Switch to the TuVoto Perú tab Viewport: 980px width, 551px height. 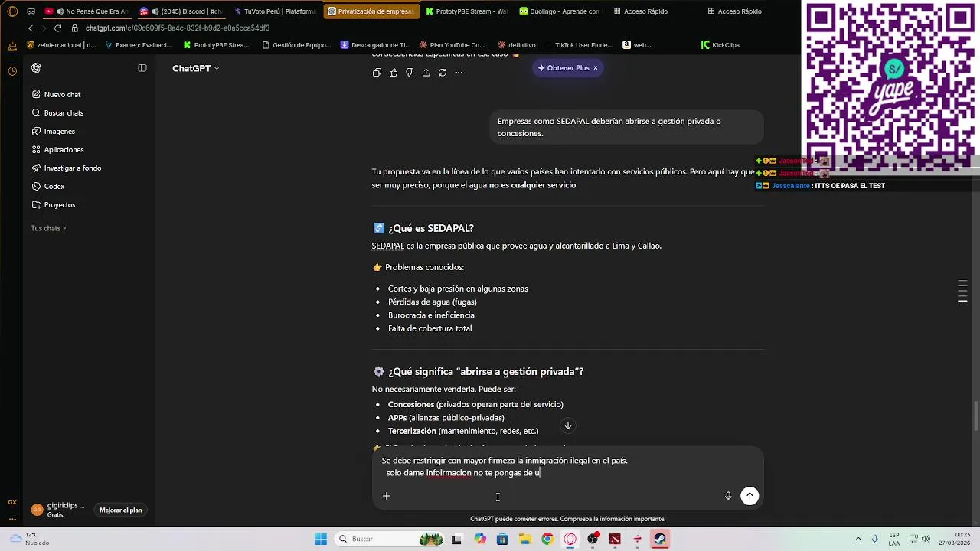click(275, 11)
